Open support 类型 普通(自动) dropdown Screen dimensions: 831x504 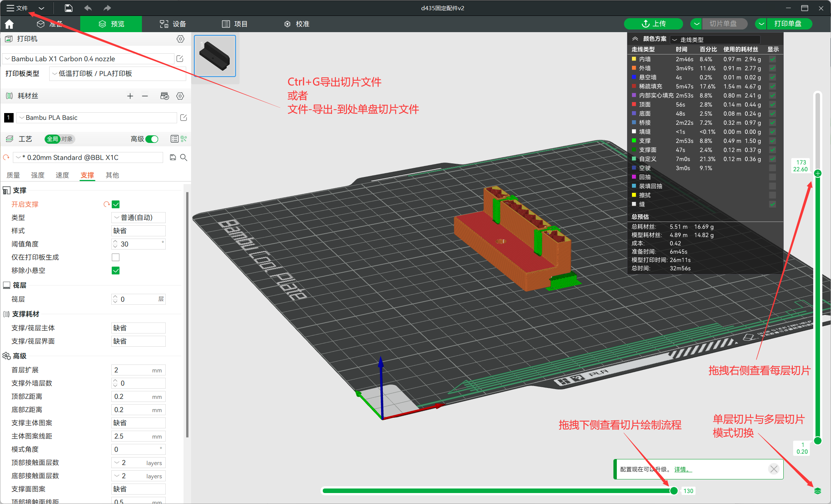point(138,218)
